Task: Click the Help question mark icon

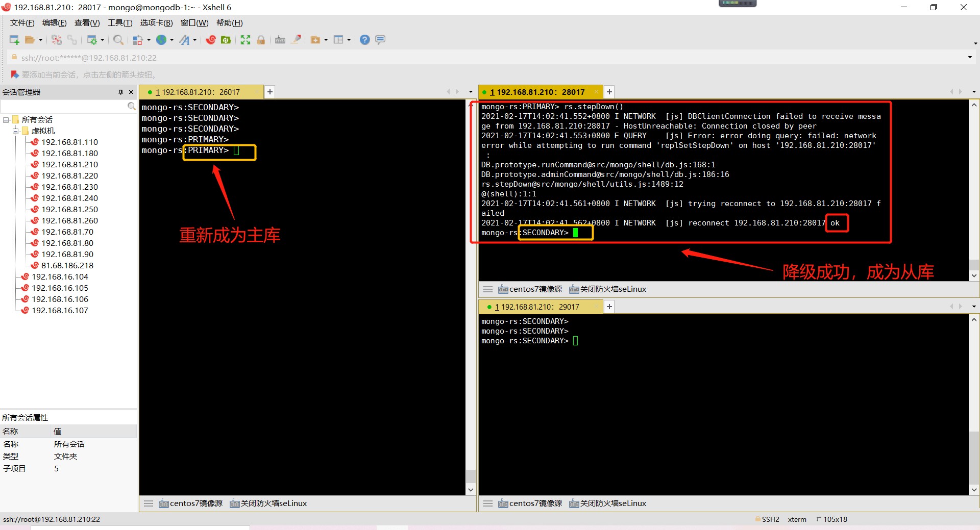Action: pyautogui.click(x=364, y=40)
